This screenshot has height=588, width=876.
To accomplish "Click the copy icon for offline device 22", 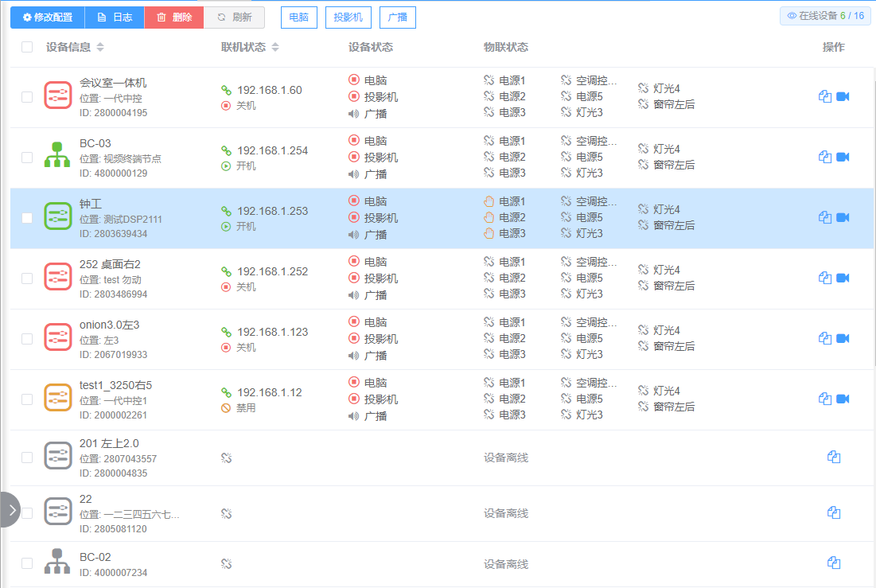I will 834,513.
